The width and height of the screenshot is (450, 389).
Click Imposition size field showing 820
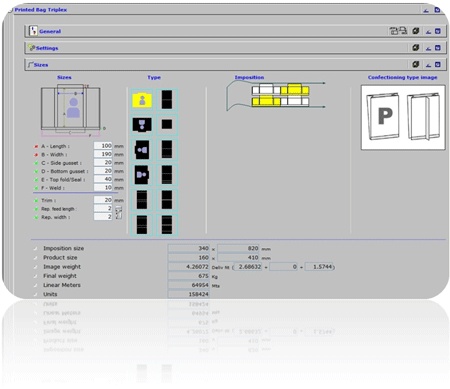[x=238, y=248]
